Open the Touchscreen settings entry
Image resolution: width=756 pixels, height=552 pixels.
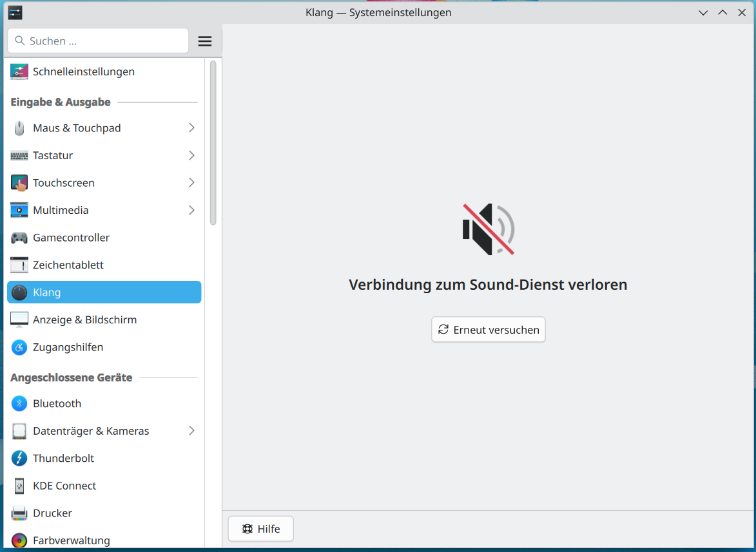(64, 183)
